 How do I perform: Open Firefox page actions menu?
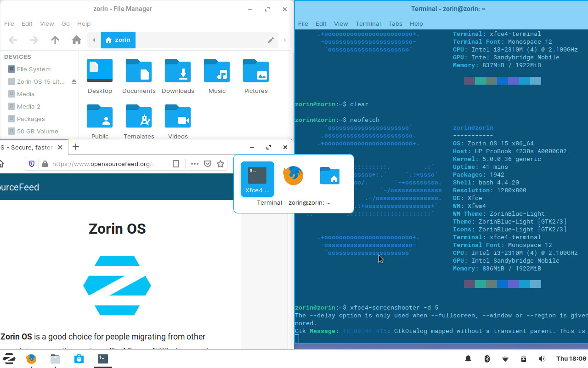tap(194, 164)
